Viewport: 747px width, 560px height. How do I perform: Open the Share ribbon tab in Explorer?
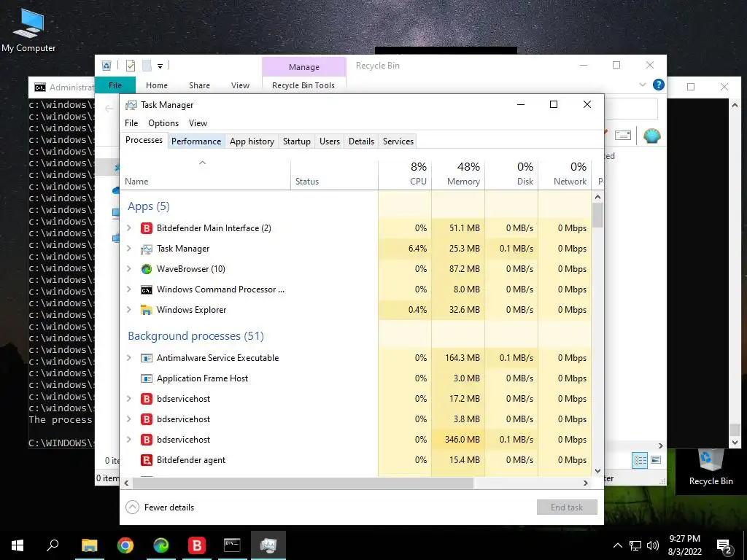[199, 86]
